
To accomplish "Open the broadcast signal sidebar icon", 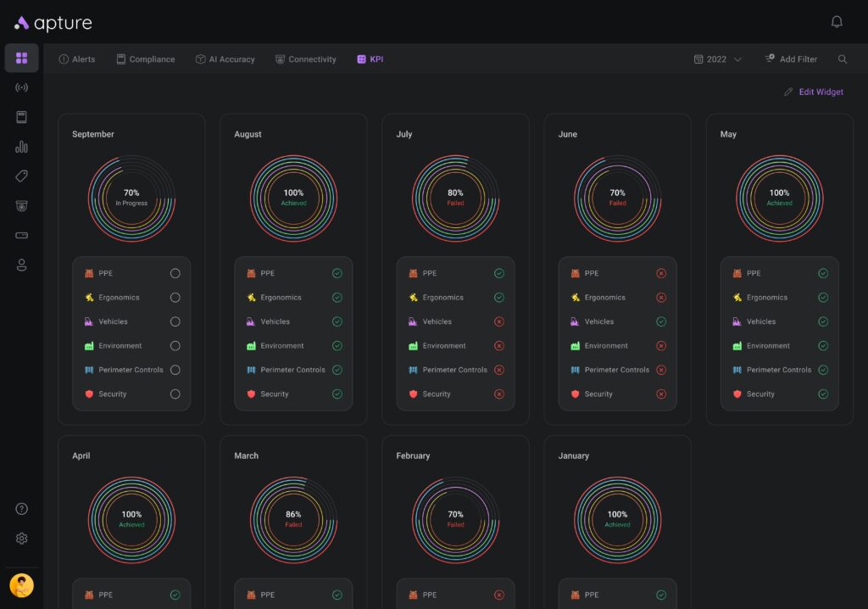I will click(x=22, y=88).
